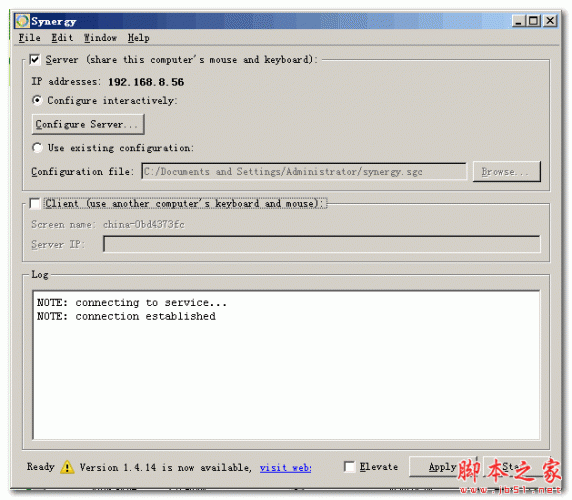This screenshot has height=500, width=572.
Task: Enable the Client mode checkbox
Action: (35, 204)
